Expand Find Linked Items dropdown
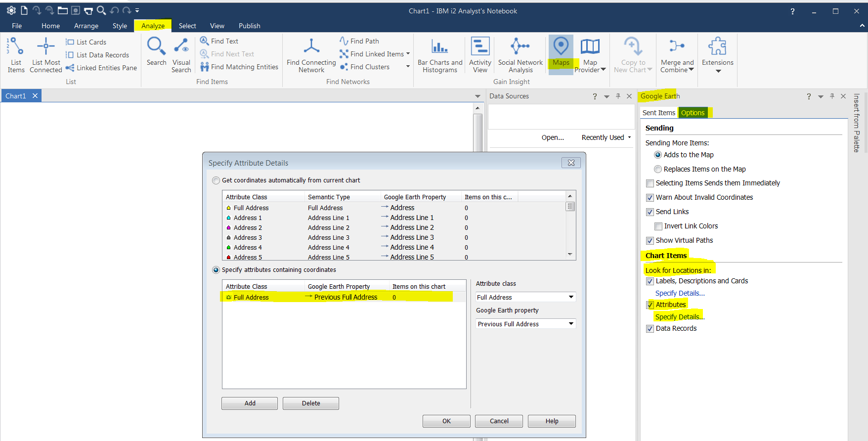The width and height of the screenshot is (868, 441). point(408,54)
